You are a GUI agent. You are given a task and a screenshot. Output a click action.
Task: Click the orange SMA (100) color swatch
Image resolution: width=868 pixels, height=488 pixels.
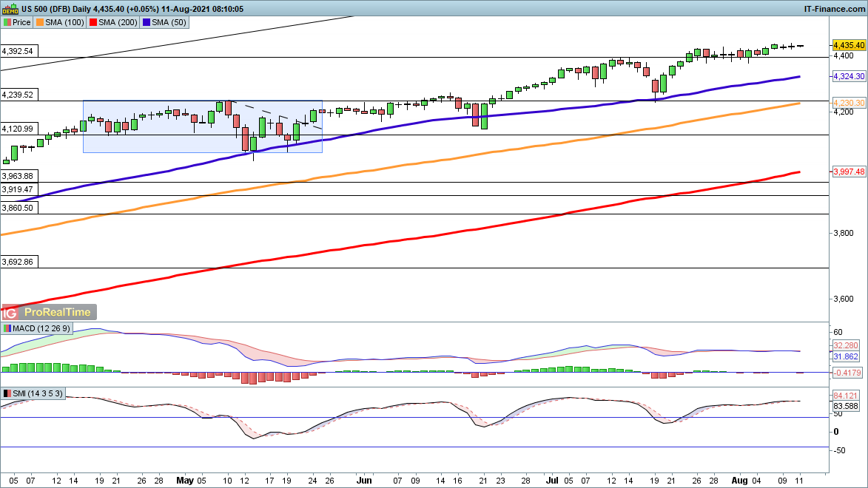[41, 22]
